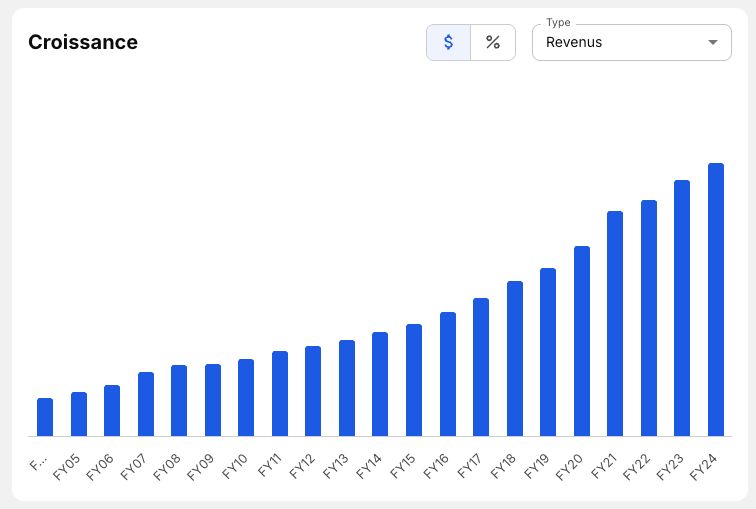Select the FY08 revenue bar
The image size is (756, 509).
pos(179,401)
